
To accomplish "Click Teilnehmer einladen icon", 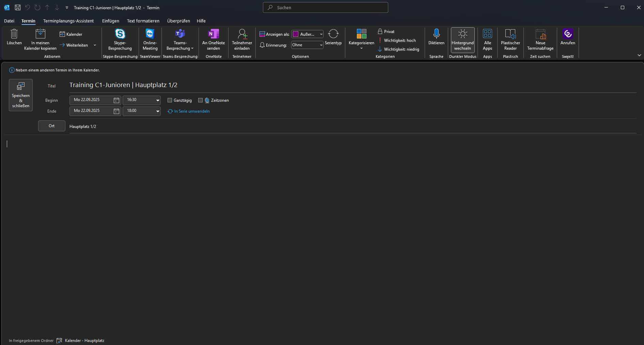I will [242, 34].
